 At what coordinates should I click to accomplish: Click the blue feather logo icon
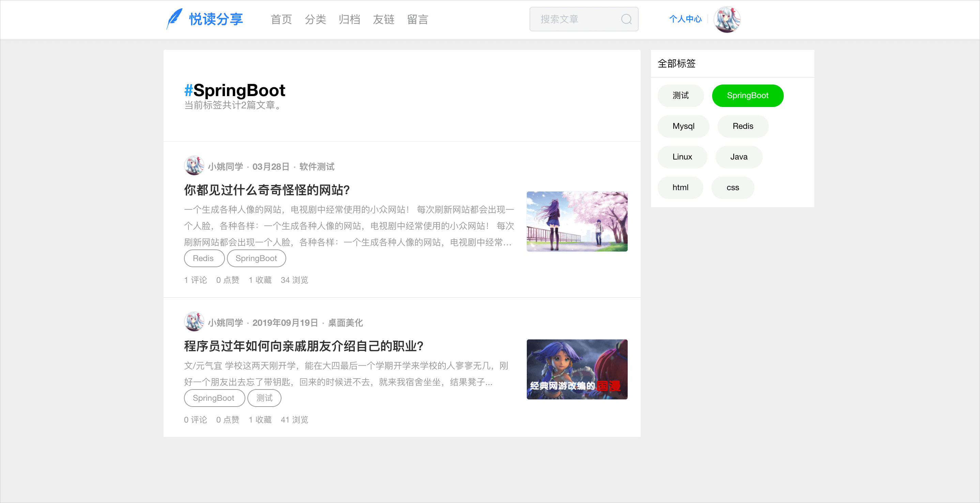(174, 19)
